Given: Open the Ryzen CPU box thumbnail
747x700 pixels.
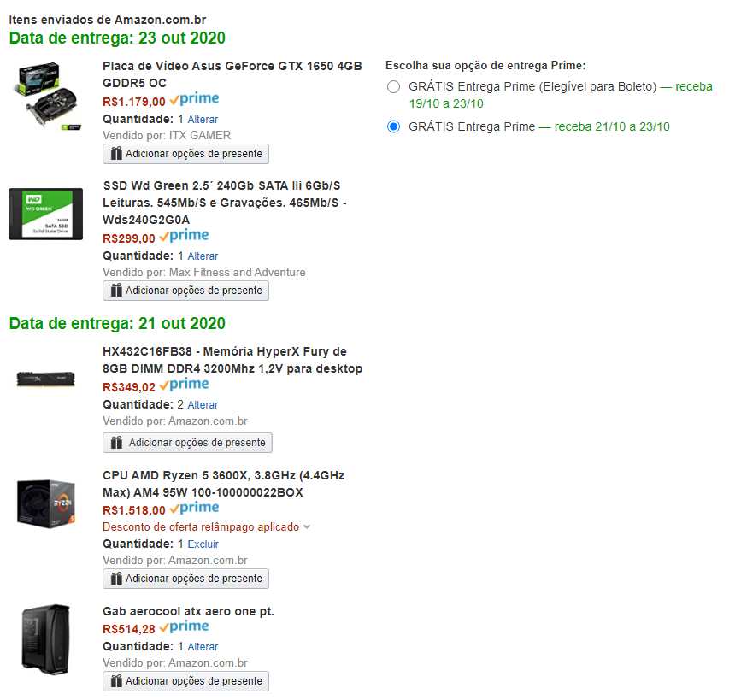Looking at the screenshot, I should (x=46, y=503).
